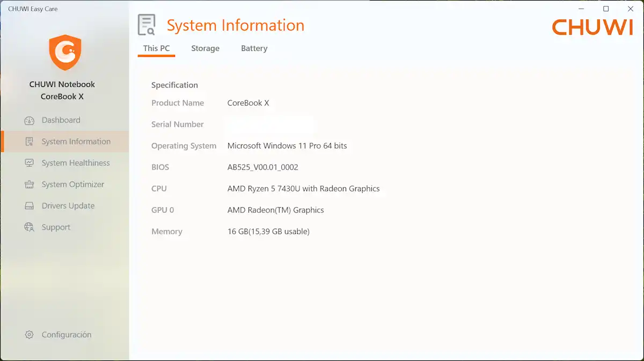The image size is (644, 361).
Task: Open the Support page label
Action: coord(56,227)
